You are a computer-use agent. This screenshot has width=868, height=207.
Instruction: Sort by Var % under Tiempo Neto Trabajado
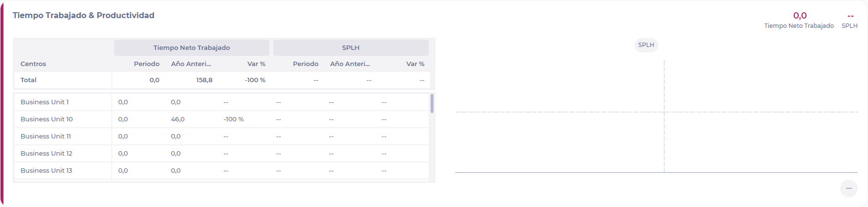pyautogui.click(x=256, y=64)
